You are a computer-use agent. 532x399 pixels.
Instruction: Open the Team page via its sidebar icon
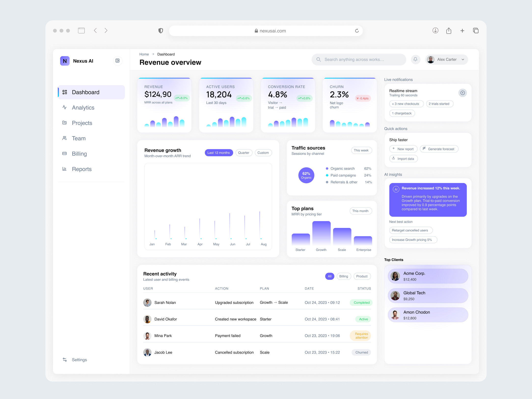pyautogui.click(x=64, y=138)
